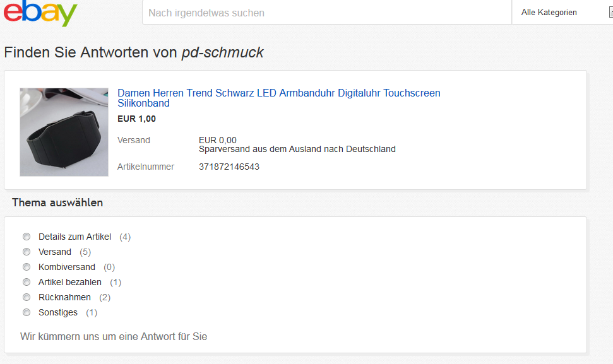Click the Kombiversand topic label
This screenshot has width=613, height=364.
click(67, 267)
